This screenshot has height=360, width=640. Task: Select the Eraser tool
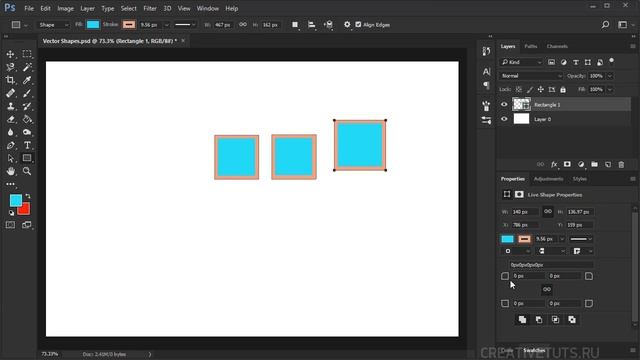tap(10, 119)
